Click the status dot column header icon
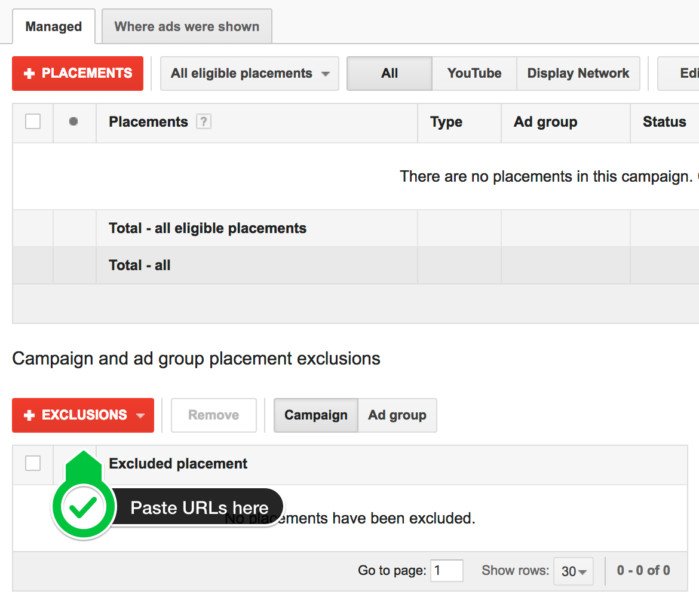Viewport: 699px width, 600px height. point(73,122)
